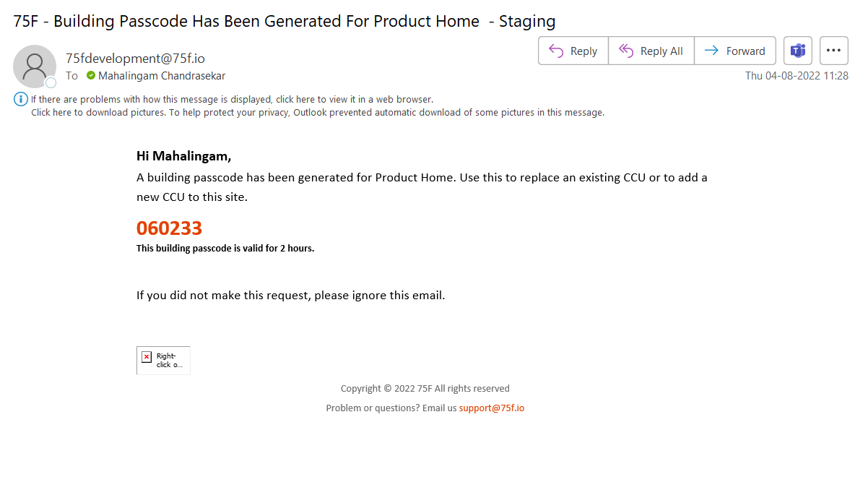
Task: Click the reply all double-arrow icon
Action: 626,51
